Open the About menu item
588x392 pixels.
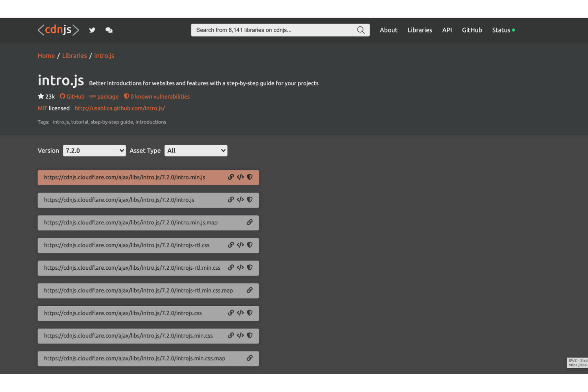coord(389,30)
